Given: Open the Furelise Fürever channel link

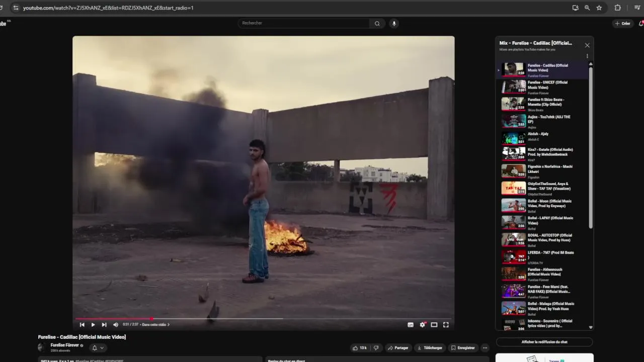Looking at the screenshot, I should [65, 345].
